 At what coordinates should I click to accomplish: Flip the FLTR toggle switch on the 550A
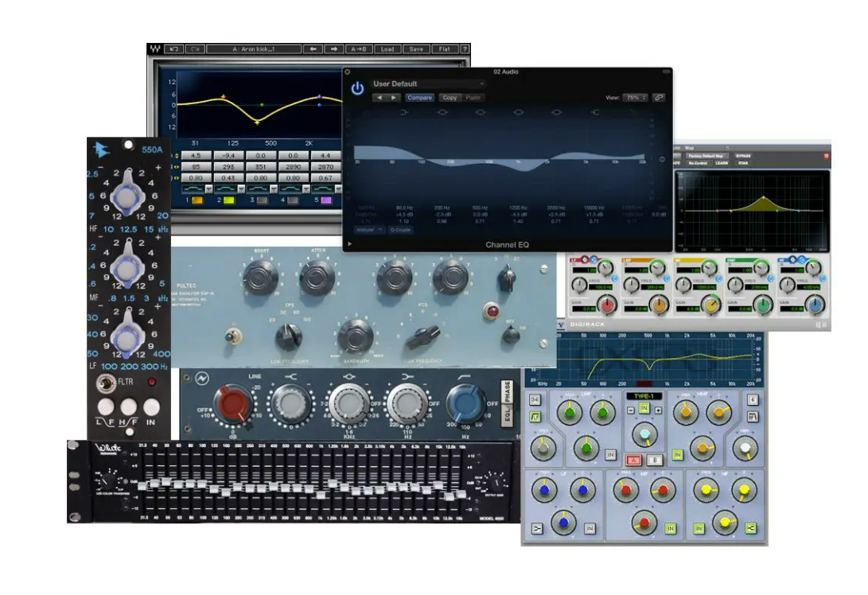(104, 383)
